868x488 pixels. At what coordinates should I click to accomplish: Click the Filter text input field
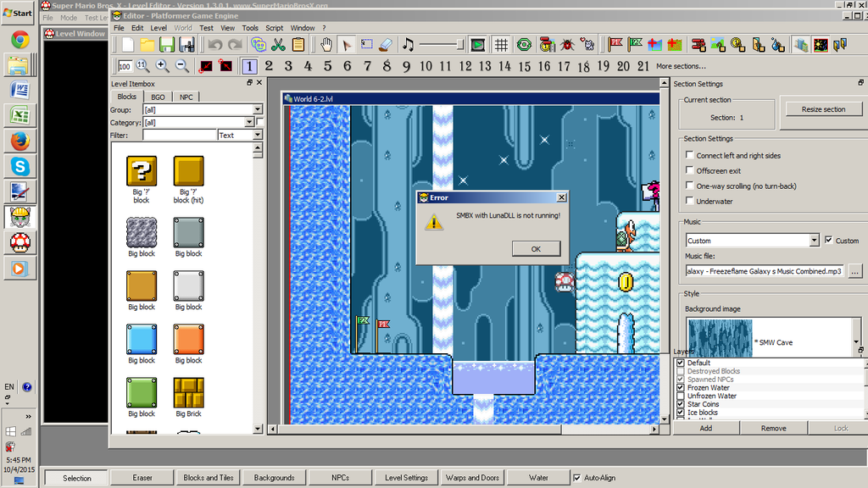pos(180,135)
